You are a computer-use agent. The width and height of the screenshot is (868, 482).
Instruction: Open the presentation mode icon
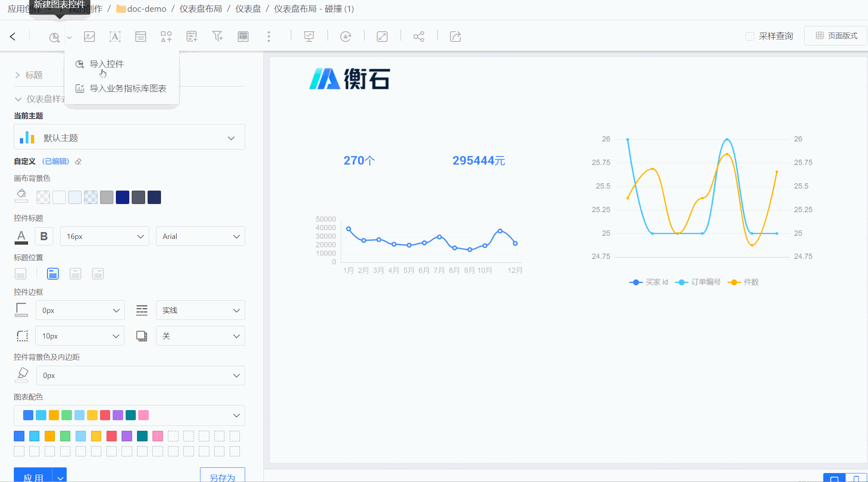309,37
